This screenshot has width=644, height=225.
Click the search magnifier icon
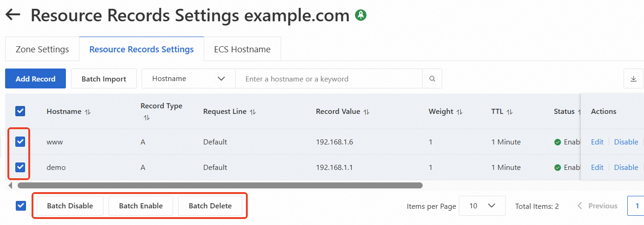(432, 79)
